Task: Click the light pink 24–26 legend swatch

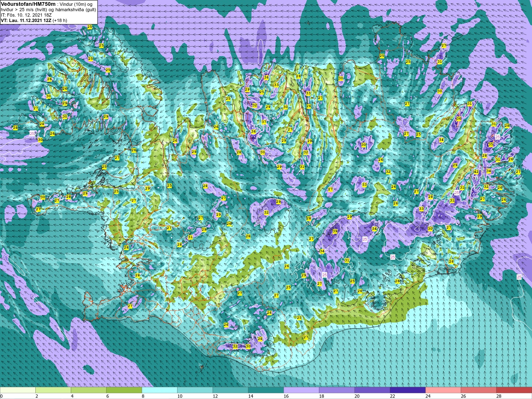Action: point(443,391)
